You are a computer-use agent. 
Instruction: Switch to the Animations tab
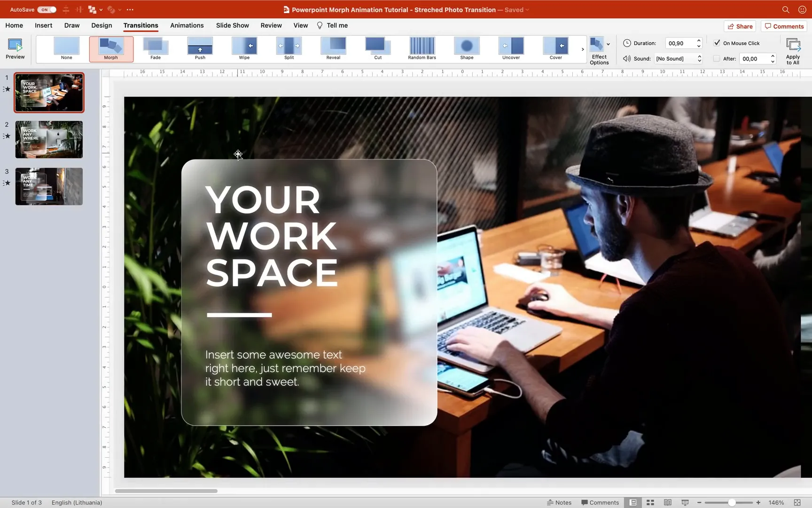click(x=187, y=25)
